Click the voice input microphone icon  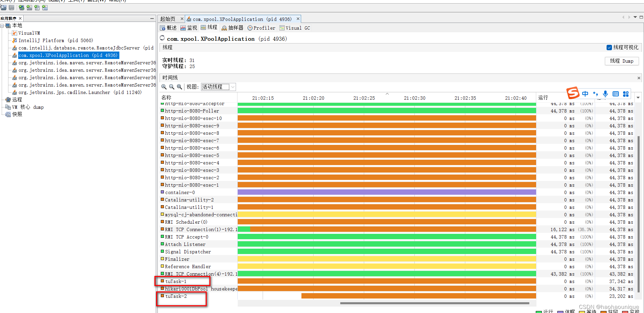(606, 94)
